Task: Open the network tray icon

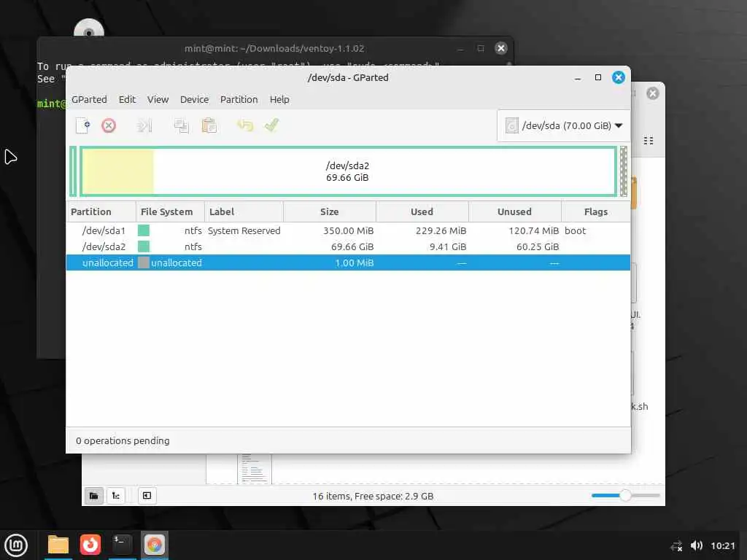Action: pyautogui.click(x=676, y=545)
